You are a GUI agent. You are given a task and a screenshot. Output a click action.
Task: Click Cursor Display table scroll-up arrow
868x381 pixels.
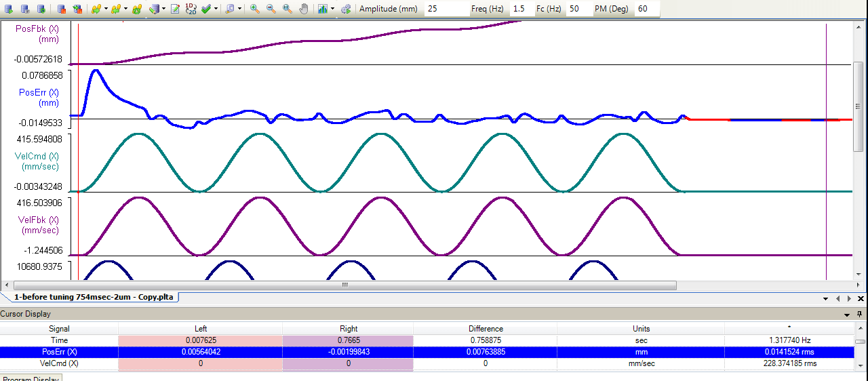[x=860, y=329]
